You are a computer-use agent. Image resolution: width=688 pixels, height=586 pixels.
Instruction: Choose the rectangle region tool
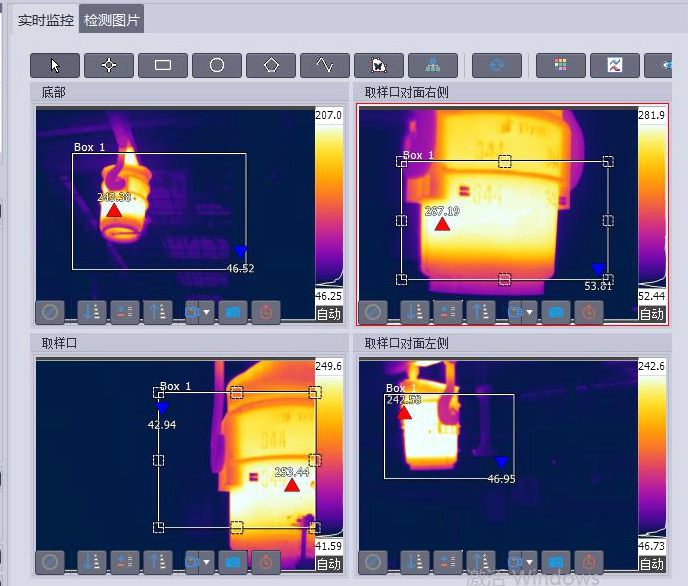tap(163, 65)
